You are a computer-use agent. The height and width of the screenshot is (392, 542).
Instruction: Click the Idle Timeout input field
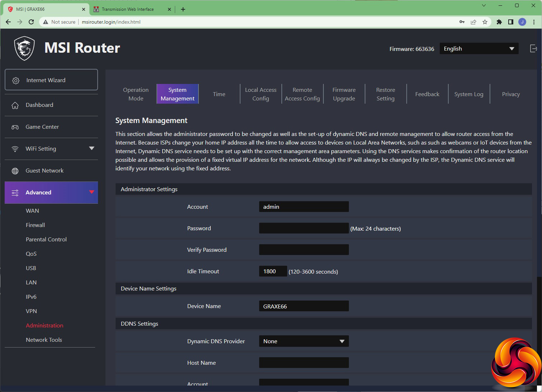click(x=273, y=271)
